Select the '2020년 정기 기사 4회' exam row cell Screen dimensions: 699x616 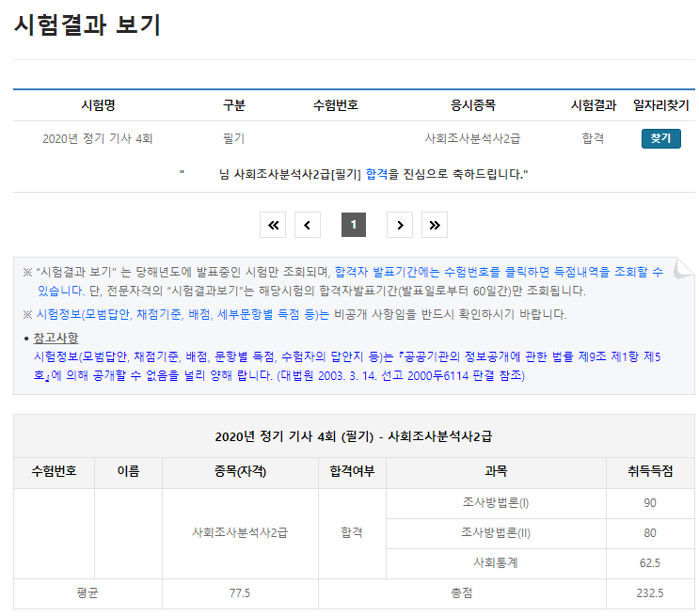point(98,138)
